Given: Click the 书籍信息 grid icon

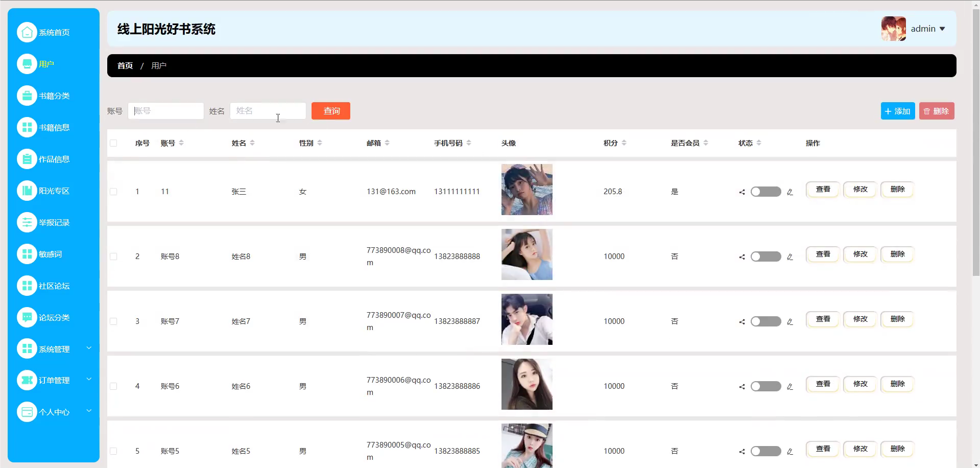Looking at the screenshot, I should pyautogui.click(x=27, y=127).
